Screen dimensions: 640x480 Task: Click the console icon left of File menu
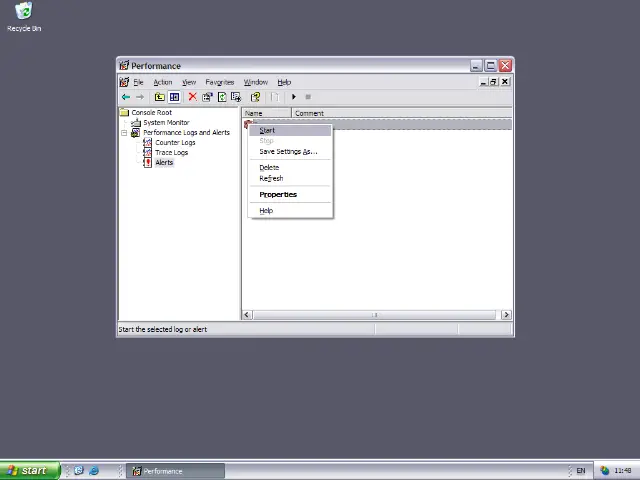pos(124,82)
